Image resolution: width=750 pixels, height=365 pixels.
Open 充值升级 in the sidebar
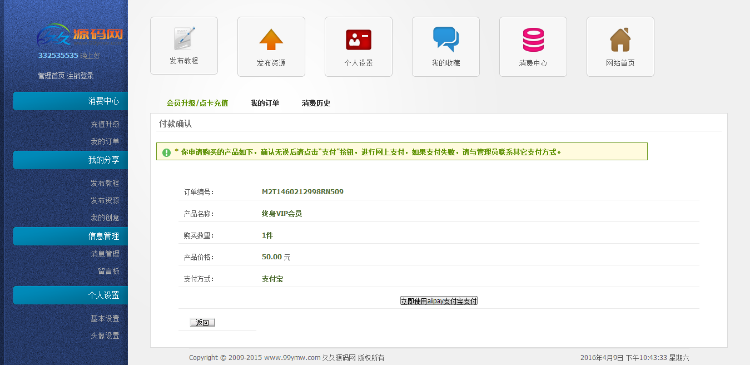tap(105, 124)
